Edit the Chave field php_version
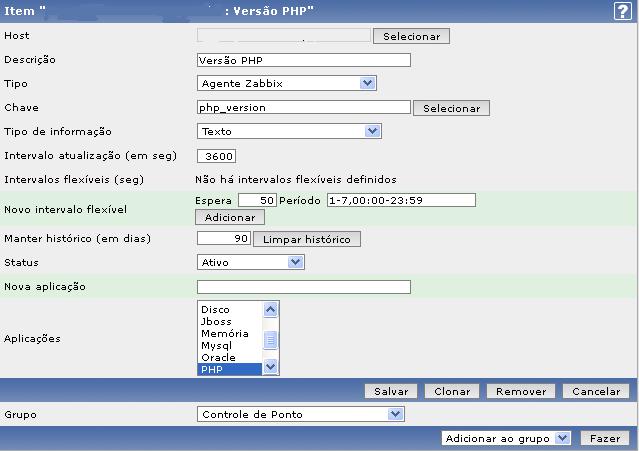The width and height of the screenshot is (639, 451). coord(304,108)
